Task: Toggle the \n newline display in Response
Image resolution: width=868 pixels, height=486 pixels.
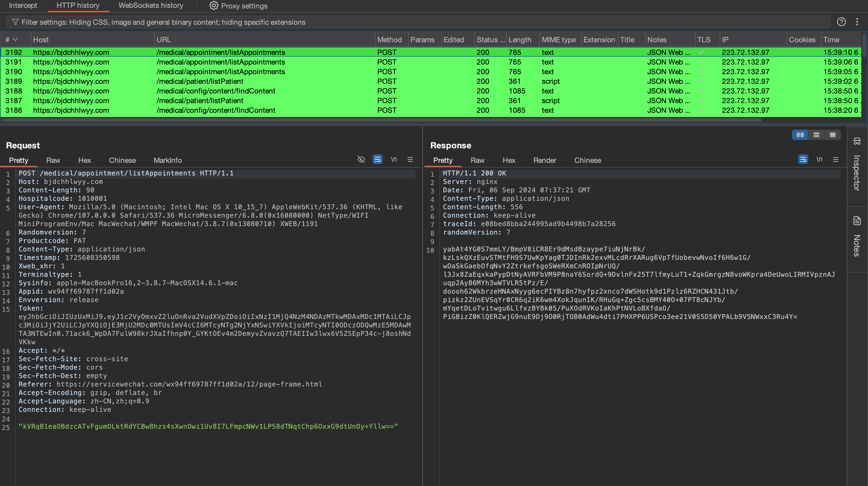Action: (x=819, y=159)
